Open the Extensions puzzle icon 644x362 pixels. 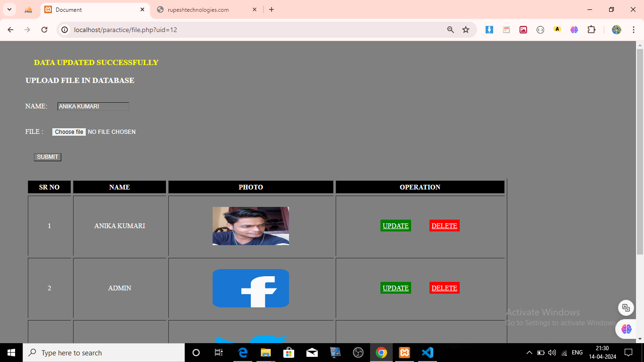pos(591,30)
